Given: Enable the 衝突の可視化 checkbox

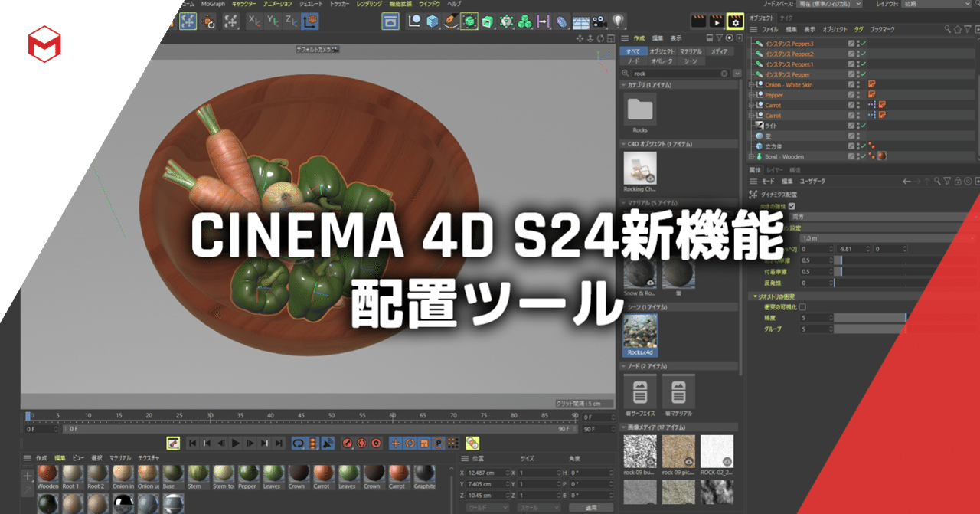Looking at the screenshot, I should tap(803, 307).
